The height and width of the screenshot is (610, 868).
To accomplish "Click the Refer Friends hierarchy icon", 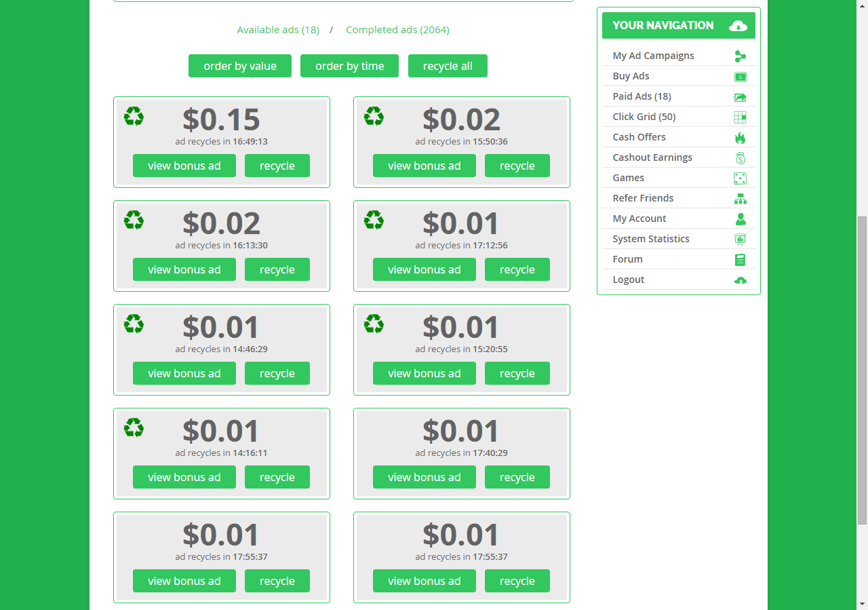I will point(740,199).
